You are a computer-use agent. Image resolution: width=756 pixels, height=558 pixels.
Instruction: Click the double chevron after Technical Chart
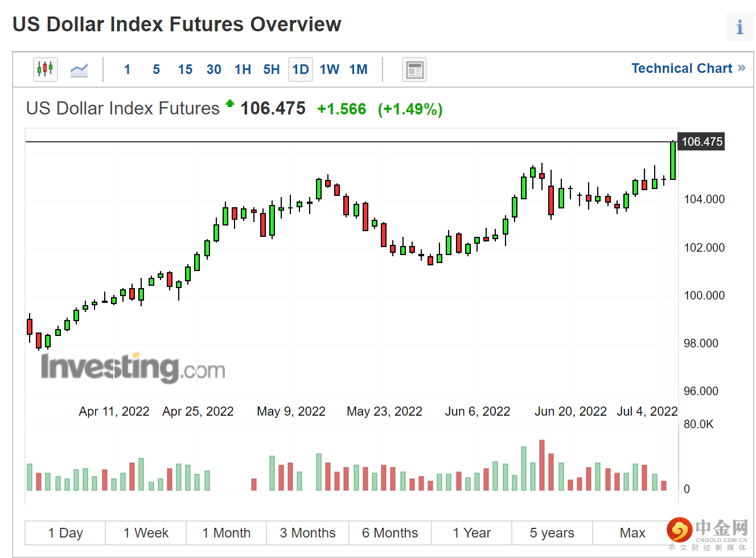pyautogui.click(x=742, y=68)
